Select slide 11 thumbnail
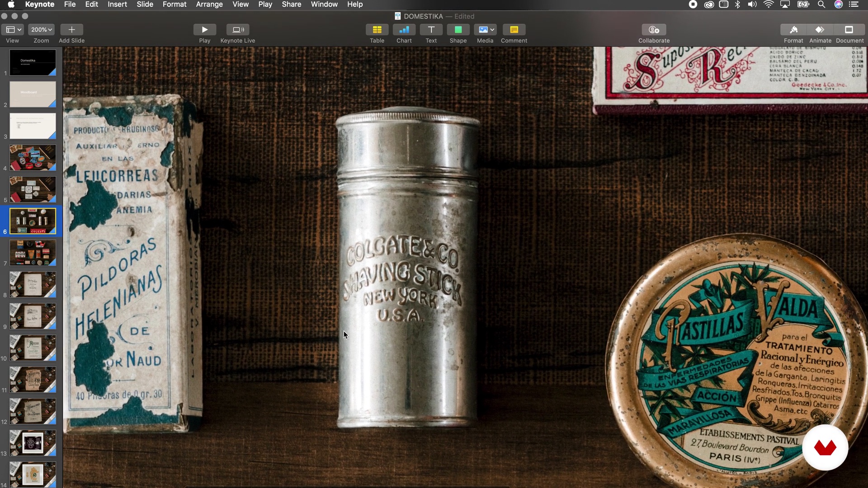The width and height of the screenshot is (868, 488). 33,379
